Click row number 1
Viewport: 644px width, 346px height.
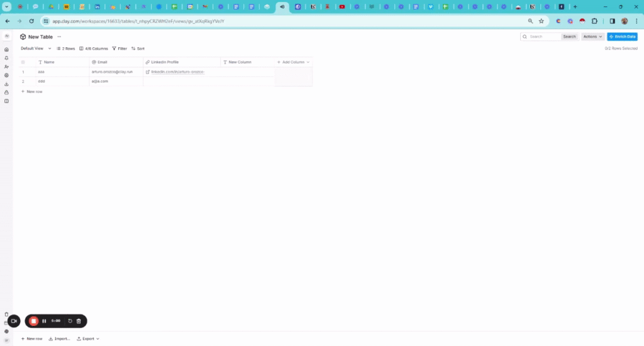(23, 72)
